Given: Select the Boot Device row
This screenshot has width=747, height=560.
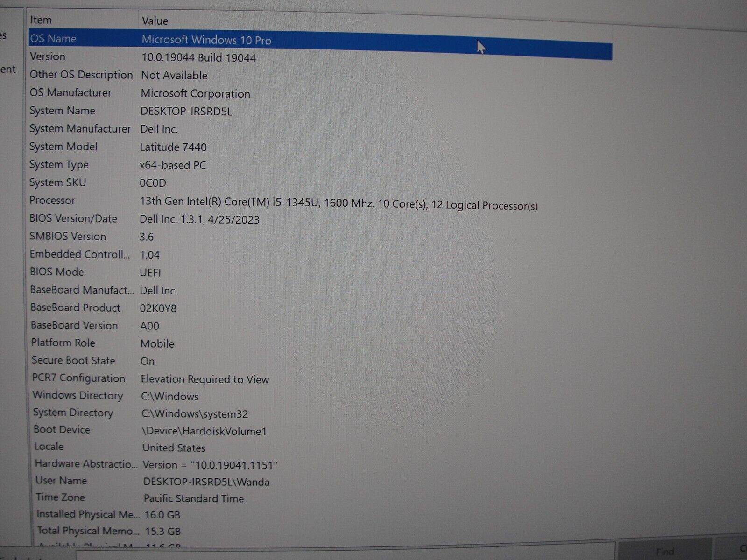Looking at the screenshot, I should click(62, 430).
